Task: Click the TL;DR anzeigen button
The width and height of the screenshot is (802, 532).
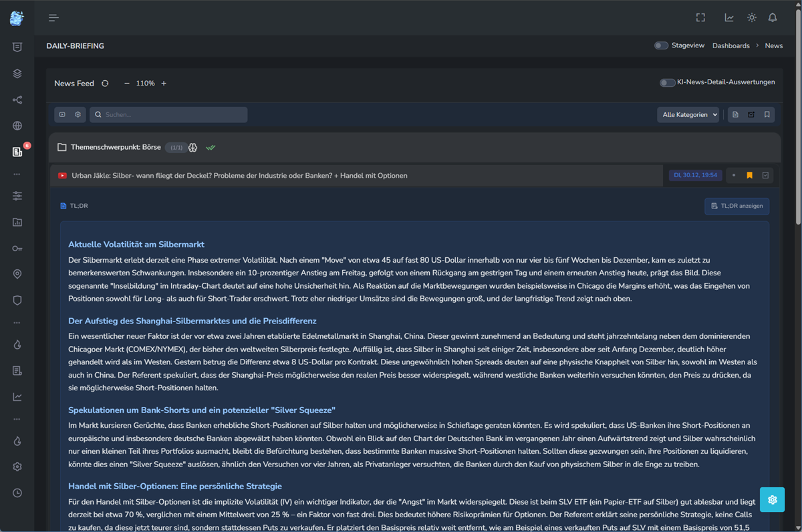Action: (x=737, y=206)
